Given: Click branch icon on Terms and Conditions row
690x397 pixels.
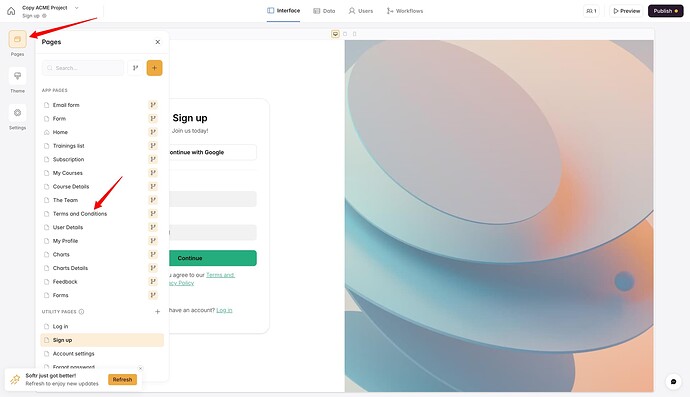Looking at the screenshot, I should 153,213.
